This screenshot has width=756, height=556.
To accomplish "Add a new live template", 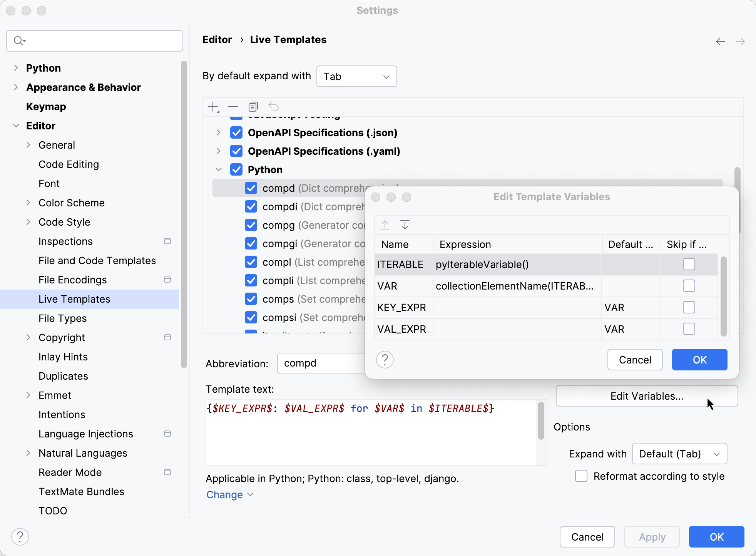I will [x=213, y=107].
